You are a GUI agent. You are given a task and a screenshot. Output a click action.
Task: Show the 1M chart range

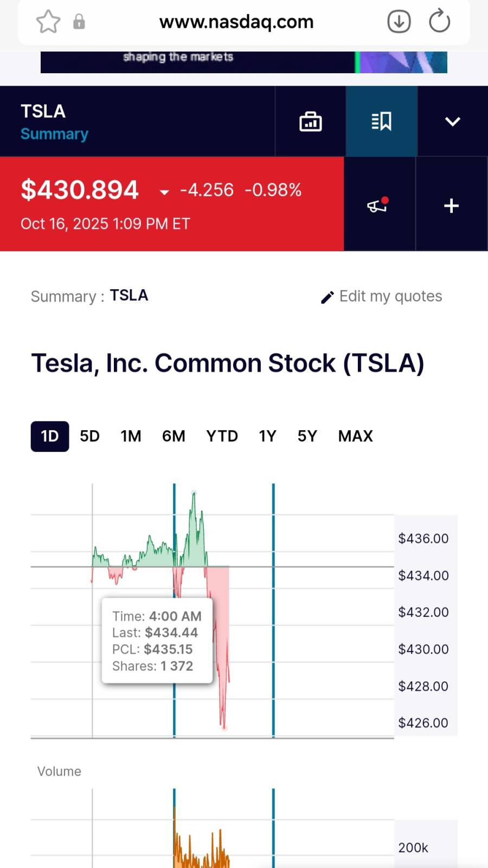(131, 436)
